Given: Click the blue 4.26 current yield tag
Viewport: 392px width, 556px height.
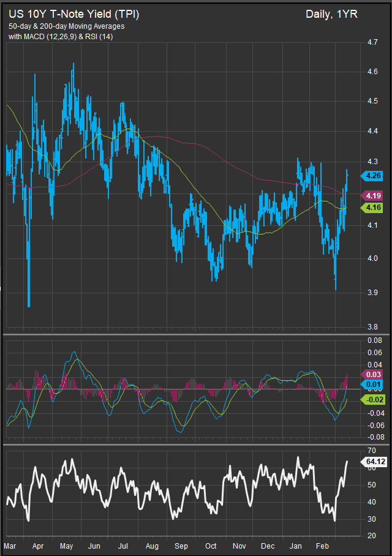Looking at the screenshot, I should 373,176.
